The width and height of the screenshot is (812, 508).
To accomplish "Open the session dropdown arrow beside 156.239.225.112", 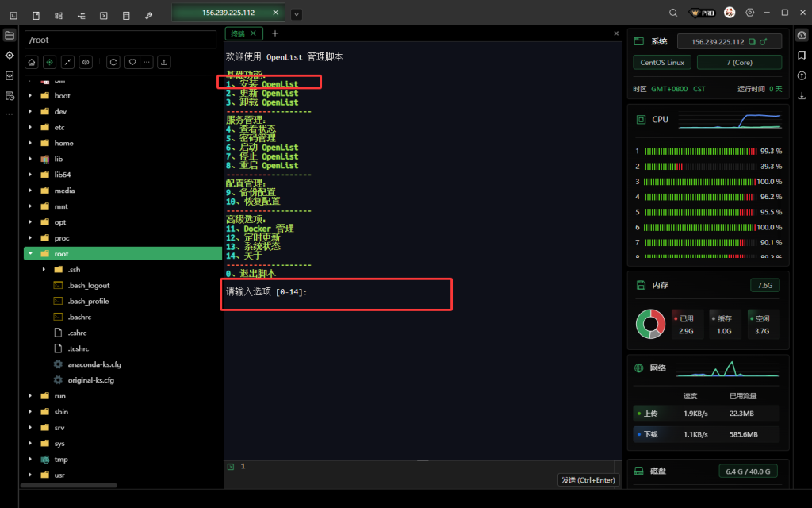I will tap(297, 13).
